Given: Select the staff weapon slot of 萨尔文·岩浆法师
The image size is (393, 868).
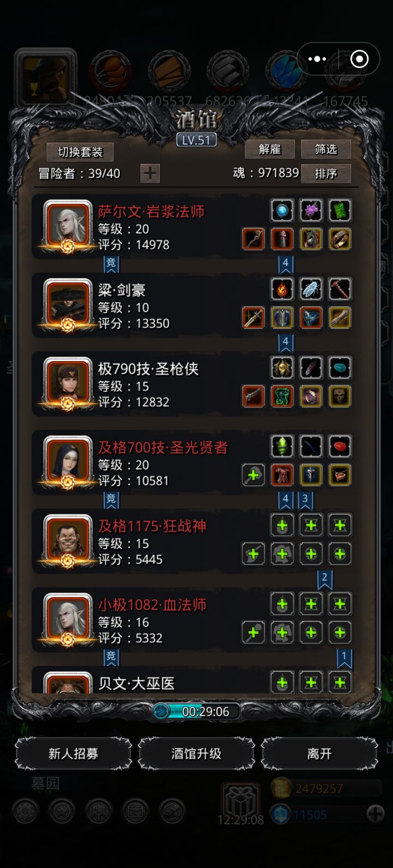Looking at the screenshot, I should click(x=253, y=239).
